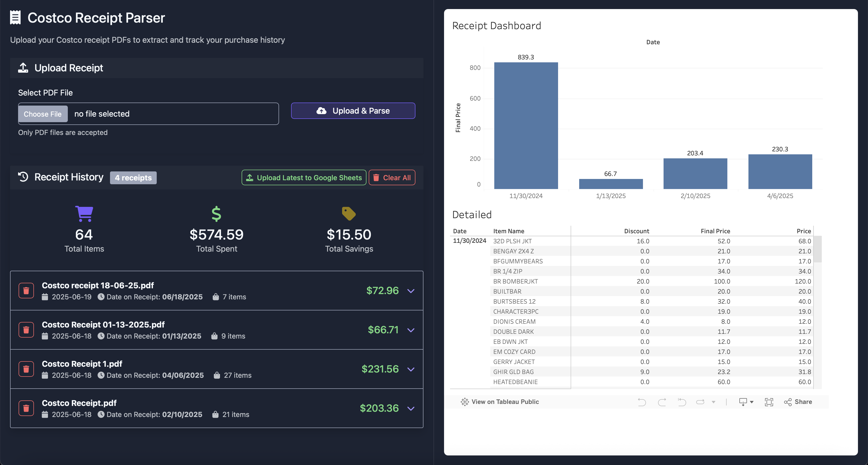Click the Tableau revert icon

682,402
